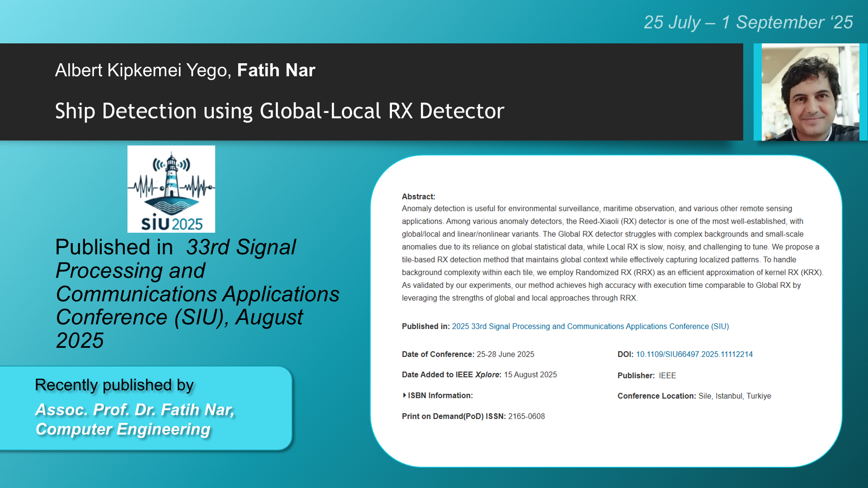Click the Date of Conference 25-28 June 2025 line
This screenshot has height=488, width=868.
tap(468, 354)
